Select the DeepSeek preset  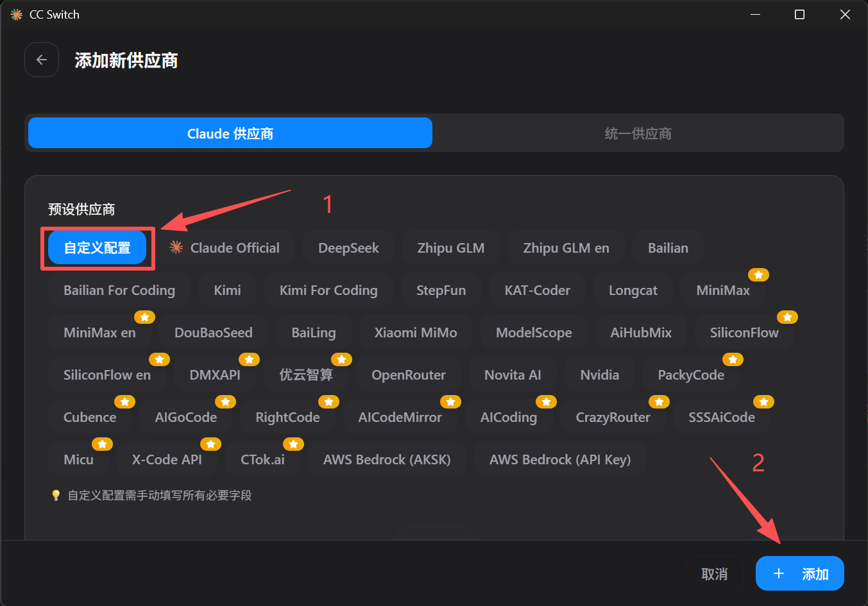tap(348, 248)
